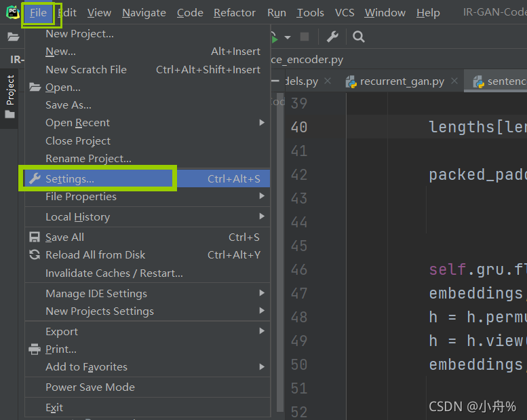Click line number 46 in the gutter

coord(299,269)
